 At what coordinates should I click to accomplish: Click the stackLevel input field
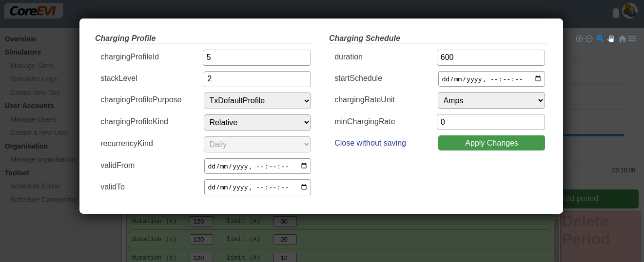tap(257, 79)
